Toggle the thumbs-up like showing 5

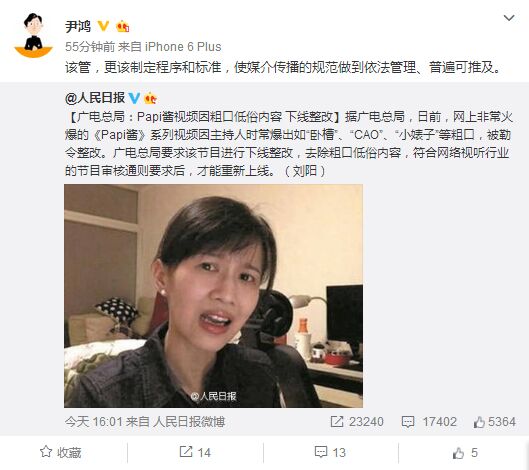[x=465, y=452]
